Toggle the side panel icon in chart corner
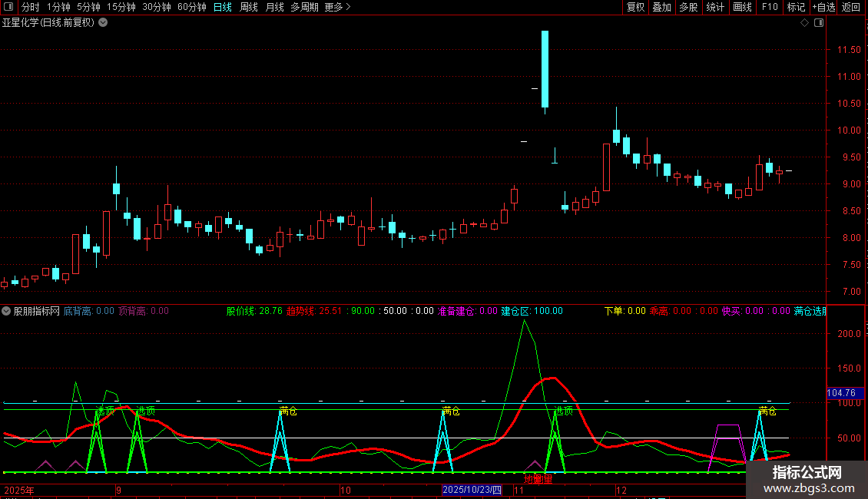Screen dimensions: 868x499 pos(819,23)
